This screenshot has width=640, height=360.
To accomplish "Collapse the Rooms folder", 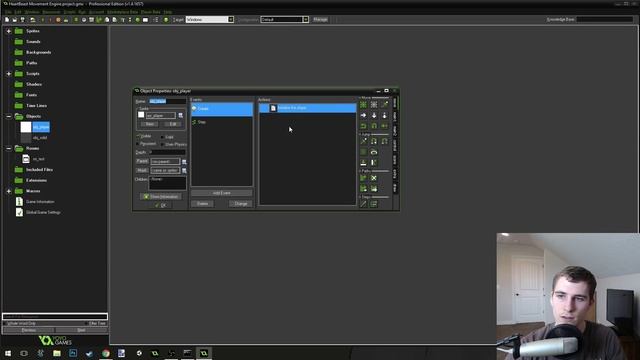I will pos(9,149).
